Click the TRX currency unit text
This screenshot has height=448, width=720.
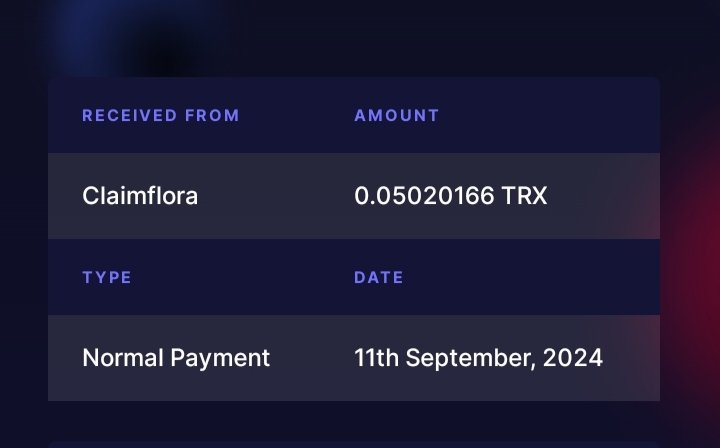525,196
